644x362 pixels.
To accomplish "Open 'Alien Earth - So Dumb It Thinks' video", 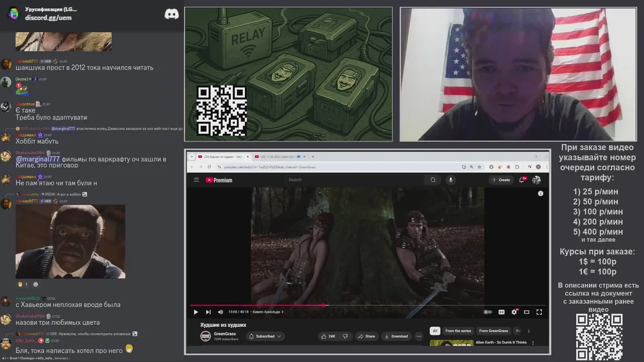I will 501,342.
